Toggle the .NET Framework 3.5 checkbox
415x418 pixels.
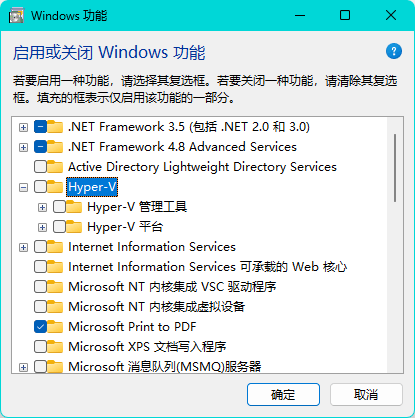(x=40, y=127)
